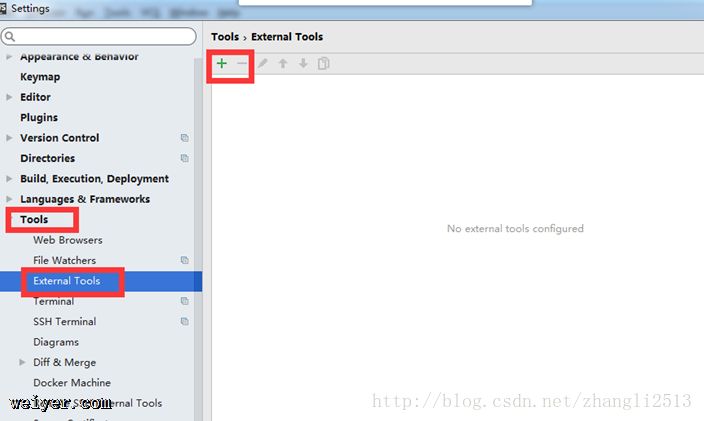Click the Move Up arrow icon
The image size is (704, 421).
(283, 63)
